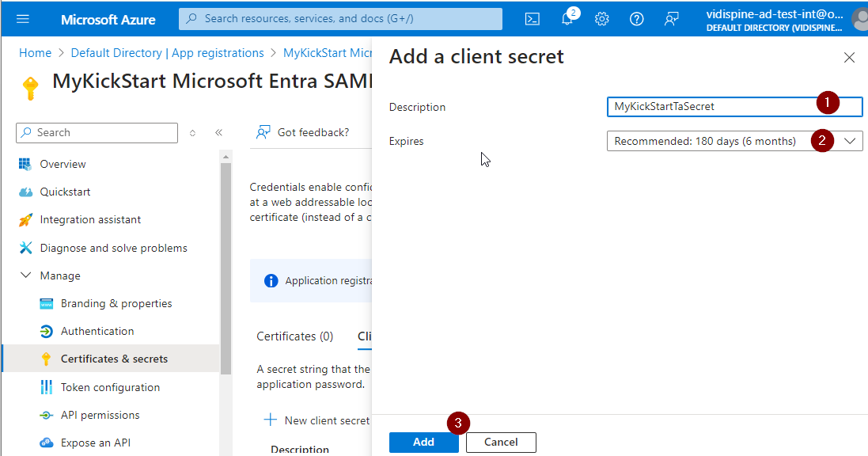Open the help question mark icon
The height and width of the screenshot is (456, 868).
[x=636, y=19]
